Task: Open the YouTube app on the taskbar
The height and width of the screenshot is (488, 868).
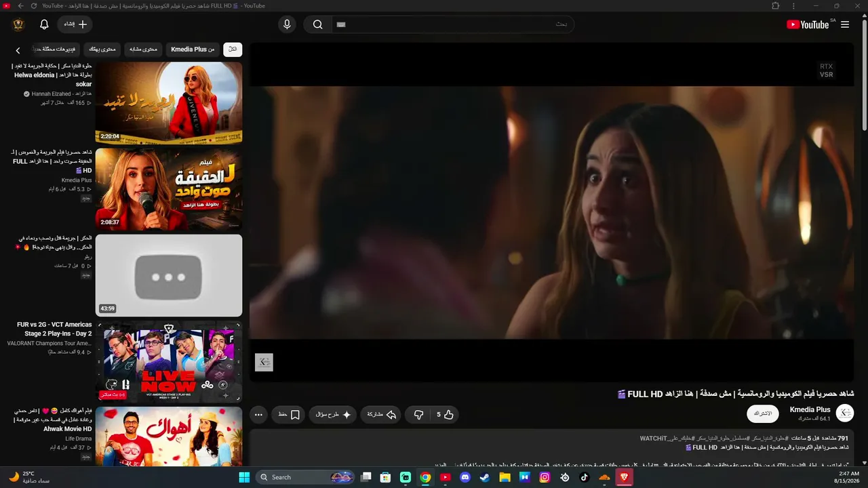Action: click(x=445, y=477)
